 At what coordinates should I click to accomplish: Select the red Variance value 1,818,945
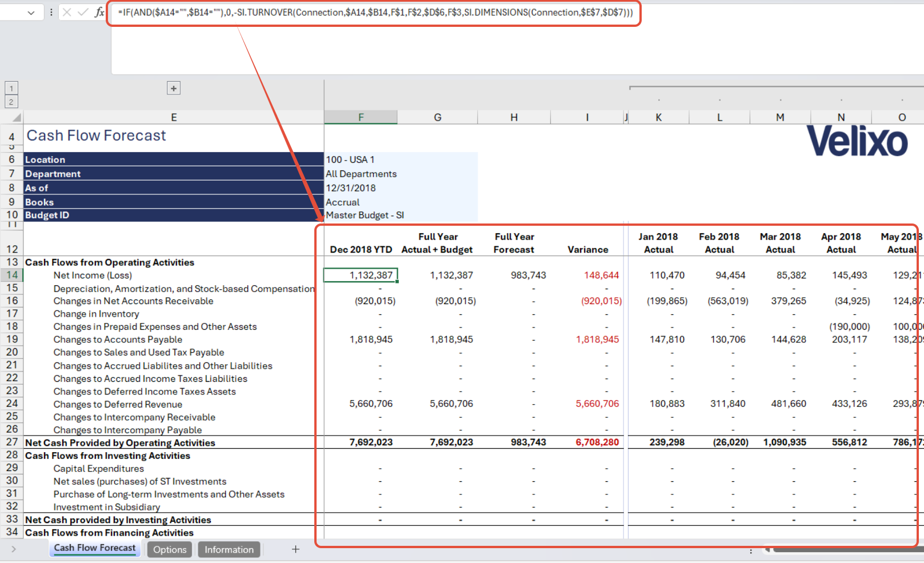point(597,340)
